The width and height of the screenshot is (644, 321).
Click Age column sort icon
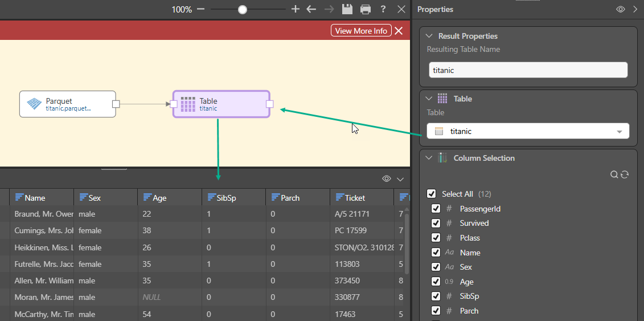(147, 197)
